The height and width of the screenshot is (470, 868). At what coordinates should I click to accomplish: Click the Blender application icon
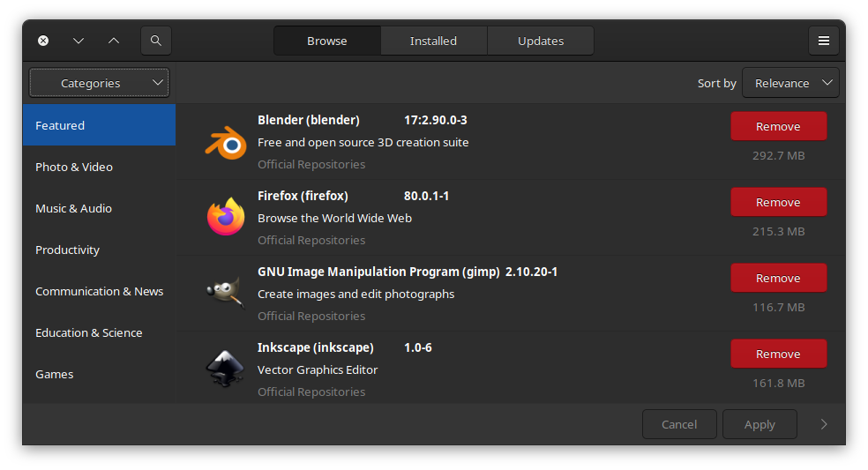(226, 144)
